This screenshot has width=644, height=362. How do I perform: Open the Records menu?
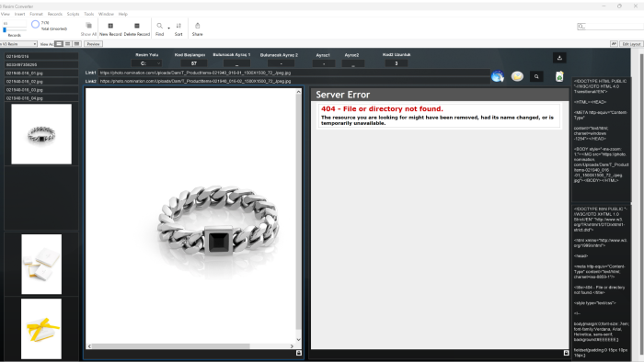point(54,14)
